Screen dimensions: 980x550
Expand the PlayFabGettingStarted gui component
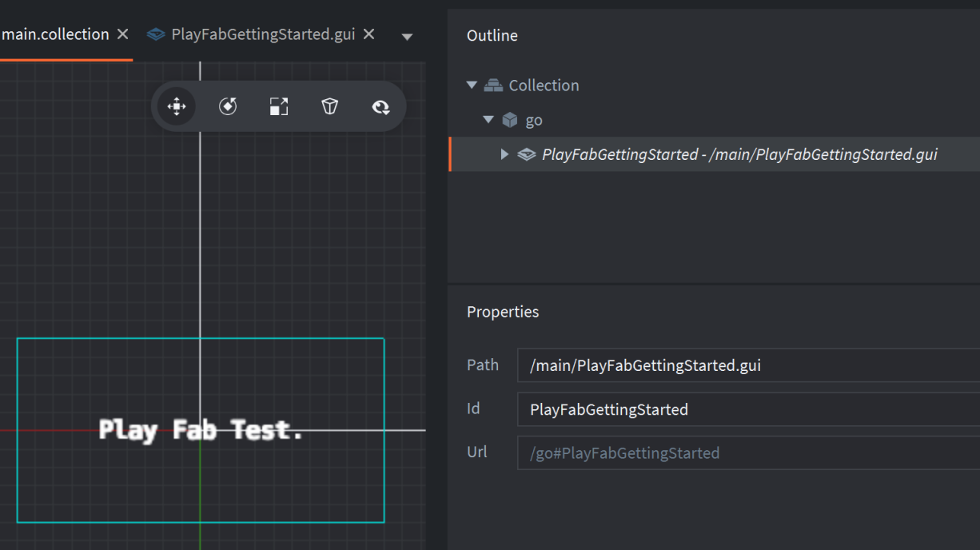(504, 154)
